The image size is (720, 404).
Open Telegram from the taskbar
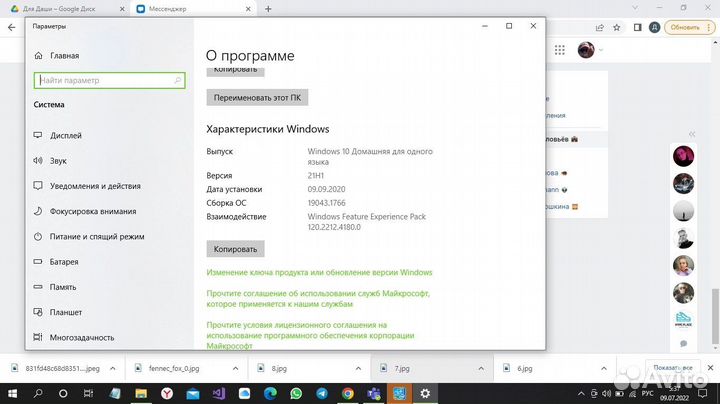coord(322,393)
